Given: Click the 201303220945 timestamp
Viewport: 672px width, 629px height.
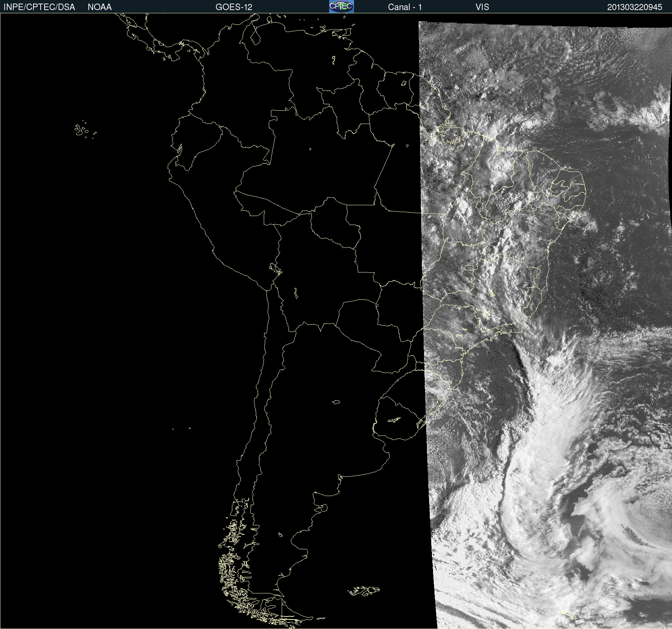Looking at the screenshot, I should coord(635,7).
